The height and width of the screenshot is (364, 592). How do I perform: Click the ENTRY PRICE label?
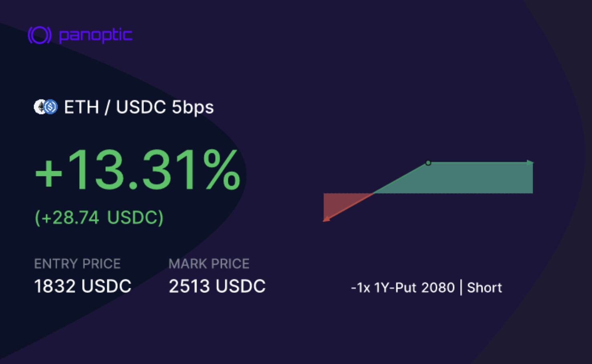point(77,264)
